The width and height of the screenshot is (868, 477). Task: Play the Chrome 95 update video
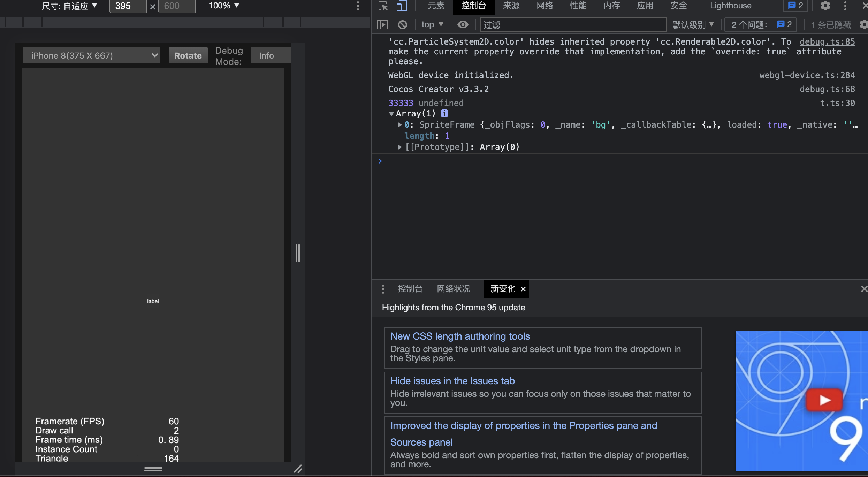[824, 400]
